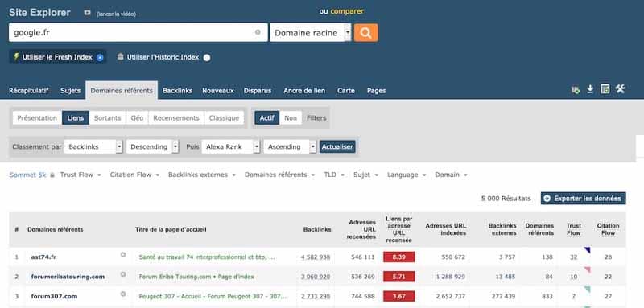Click the padlock icon beside Sommet 5k
The height and width of the screenshot is (308, 644).
click(52, 175)
